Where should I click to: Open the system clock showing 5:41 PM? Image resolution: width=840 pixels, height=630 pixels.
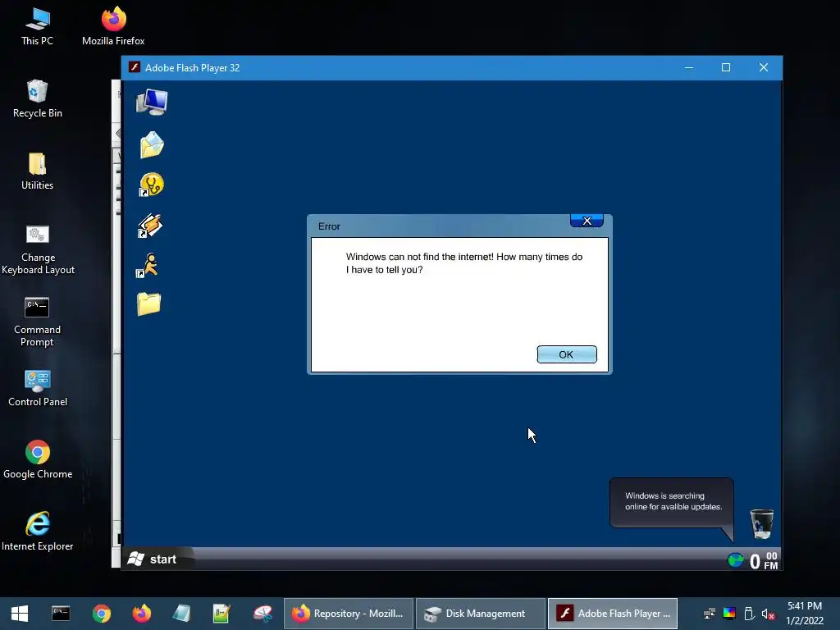click(805, 614)
